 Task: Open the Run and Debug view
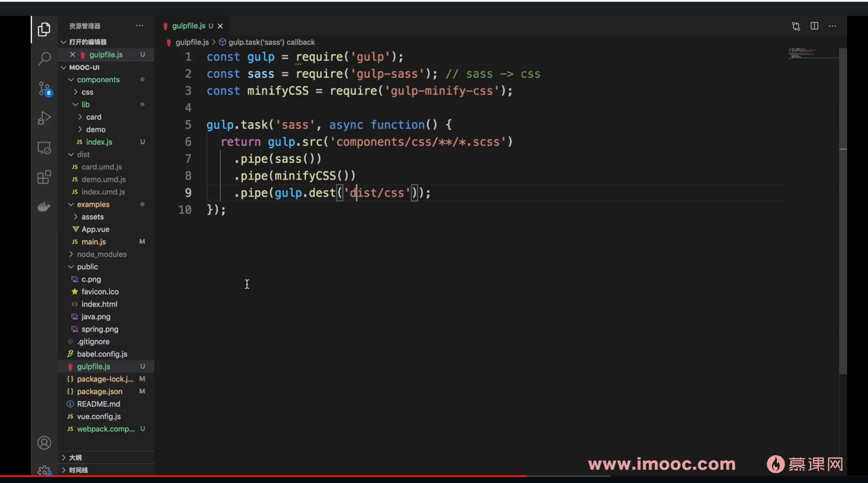[x=44, y=118]
